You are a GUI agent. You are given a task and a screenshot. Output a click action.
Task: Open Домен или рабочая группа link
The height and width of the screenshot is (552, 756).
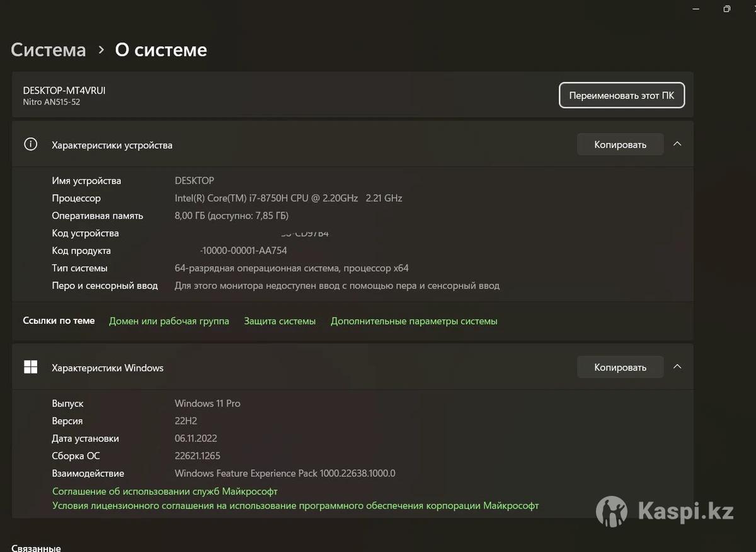tap(169, 321)
